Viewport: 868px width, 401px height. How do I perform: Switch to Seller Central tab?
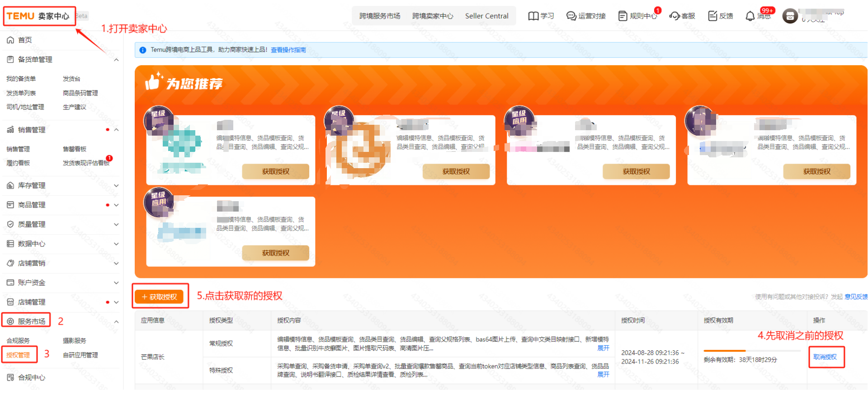(487, 16)
